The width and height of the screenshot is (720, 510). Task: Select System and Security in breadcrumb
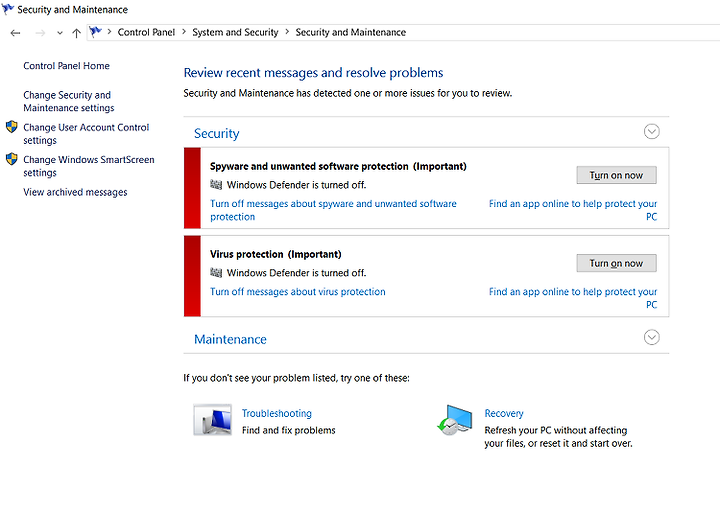(x=235, y=32)
